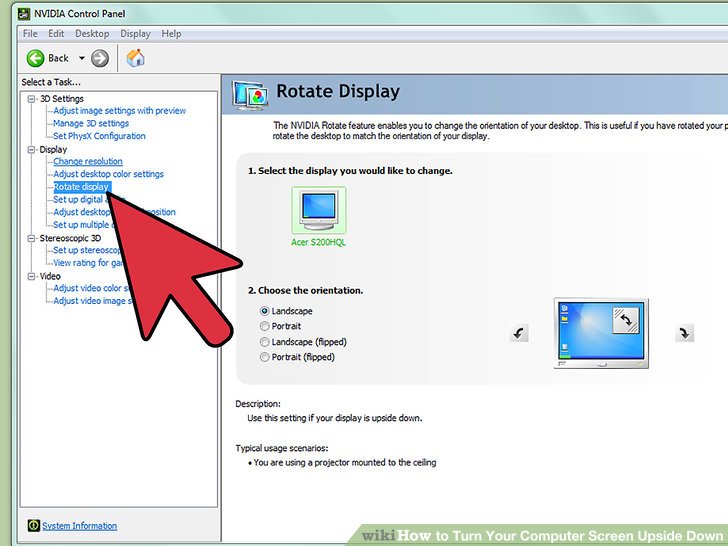This screenshot has width=728, height=546.
Task: Open the File menu
Action: click(x=30, y=34)
